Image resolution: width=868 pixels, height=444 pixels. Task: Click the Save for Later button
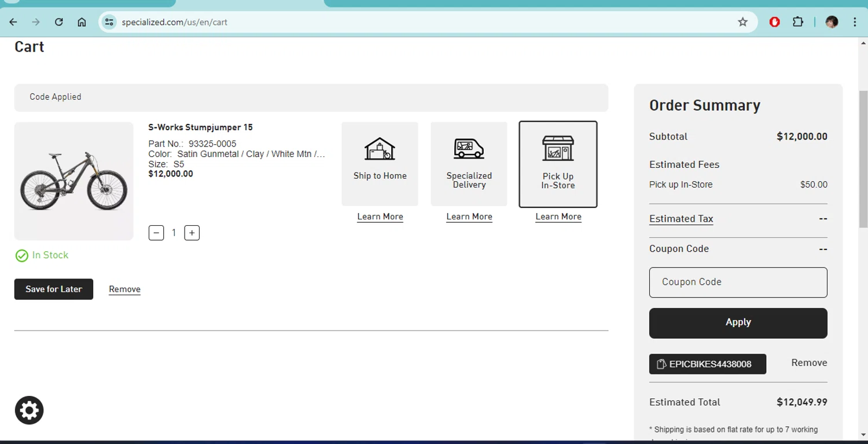pyautogui.click(x=54, y=289)
